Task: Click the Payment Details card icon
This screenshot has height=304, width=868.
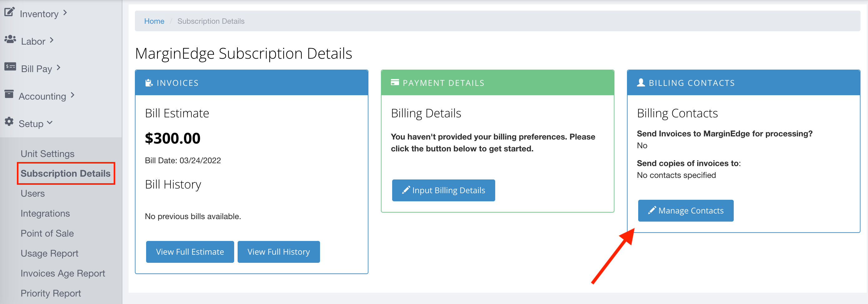Action: tap(395, 82)
